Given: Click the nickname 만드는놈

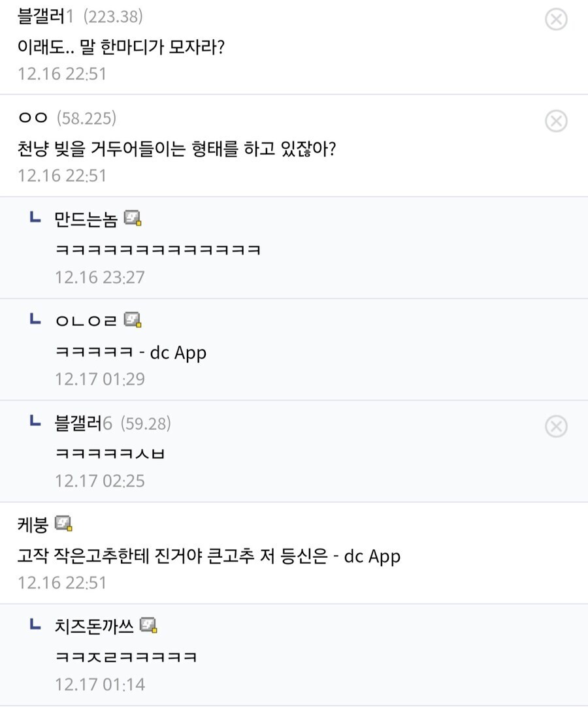Looking at the screenshot, I should (86, 219).
